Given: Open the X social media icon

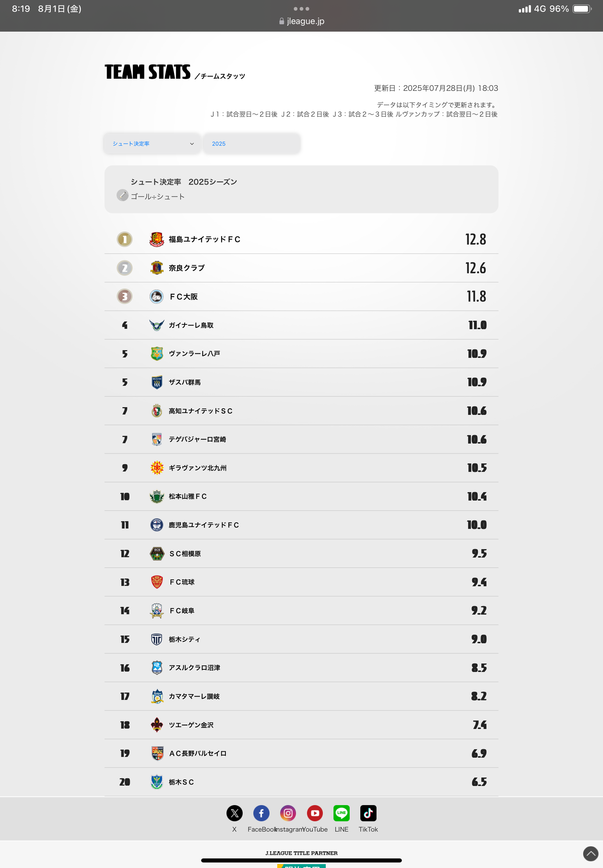Looking at the screenshot, I should (x=234, y=813).
